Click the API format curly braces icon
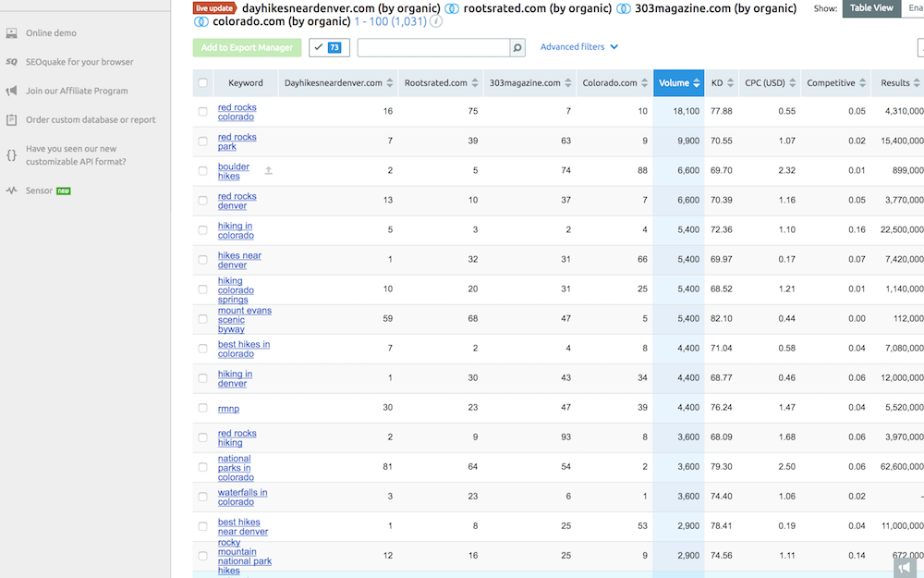This screenshot has width=924, height=578. [x=12, y=155]
